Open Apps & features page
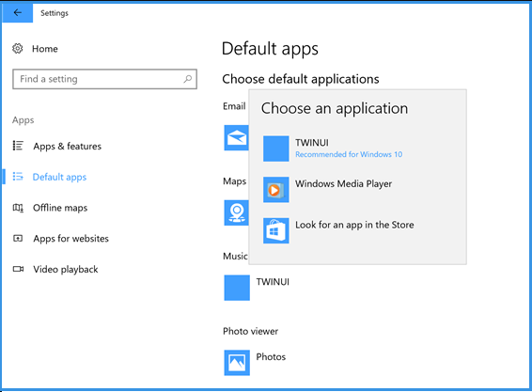 (67, 147)
